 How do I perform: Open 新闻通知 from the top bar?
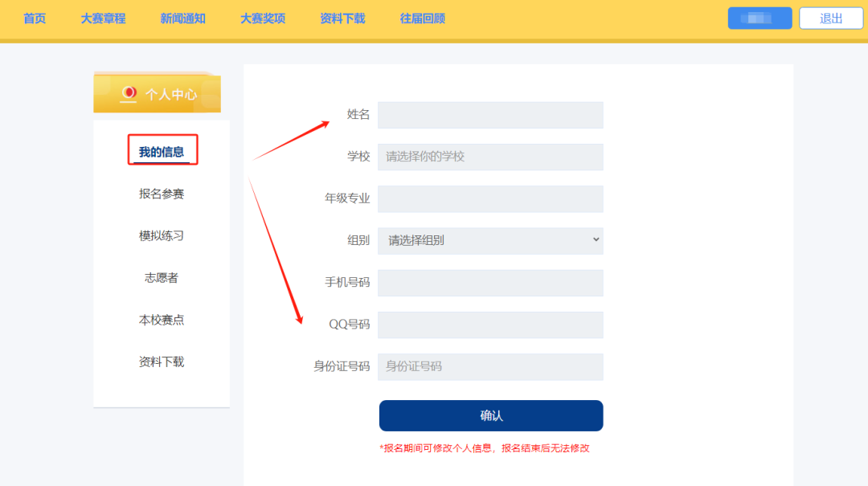coord(182,18)
